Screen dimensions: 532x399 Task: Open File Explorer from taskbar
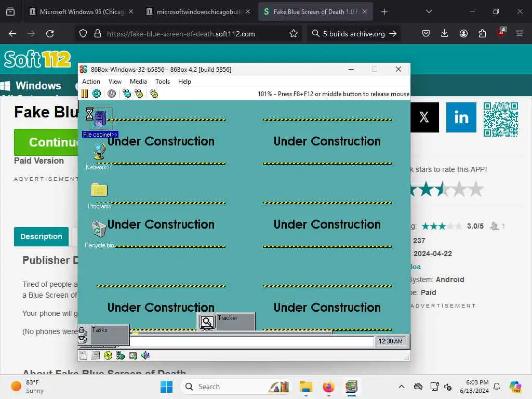pyautogui.click(x=305, y=387)
